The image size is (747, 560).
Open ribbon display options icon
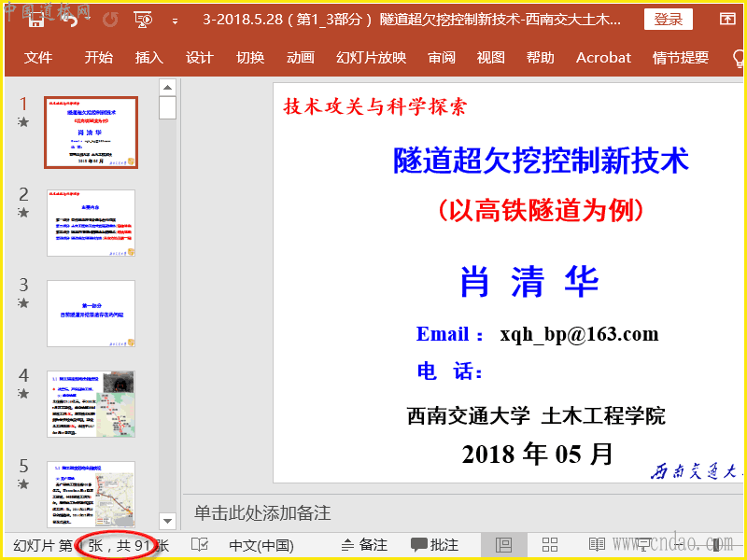pyautogui.click(x=727, y=19)
